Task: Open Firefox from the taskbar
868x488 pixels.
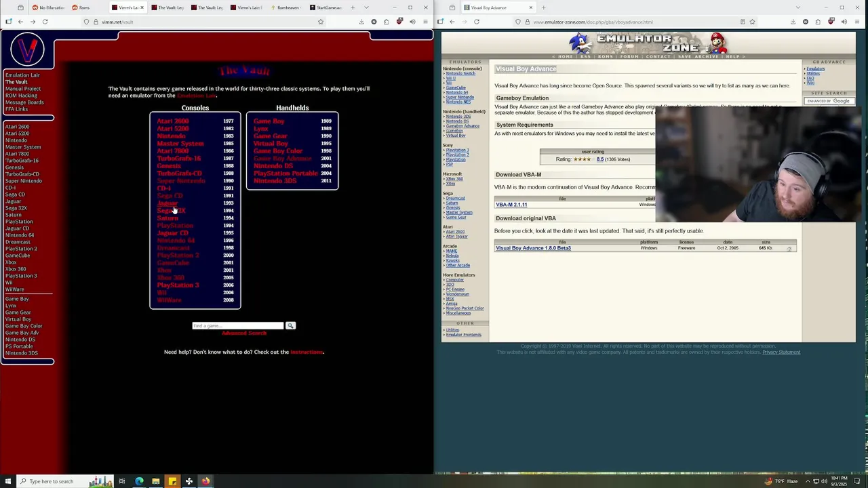Action: (205, 481)
